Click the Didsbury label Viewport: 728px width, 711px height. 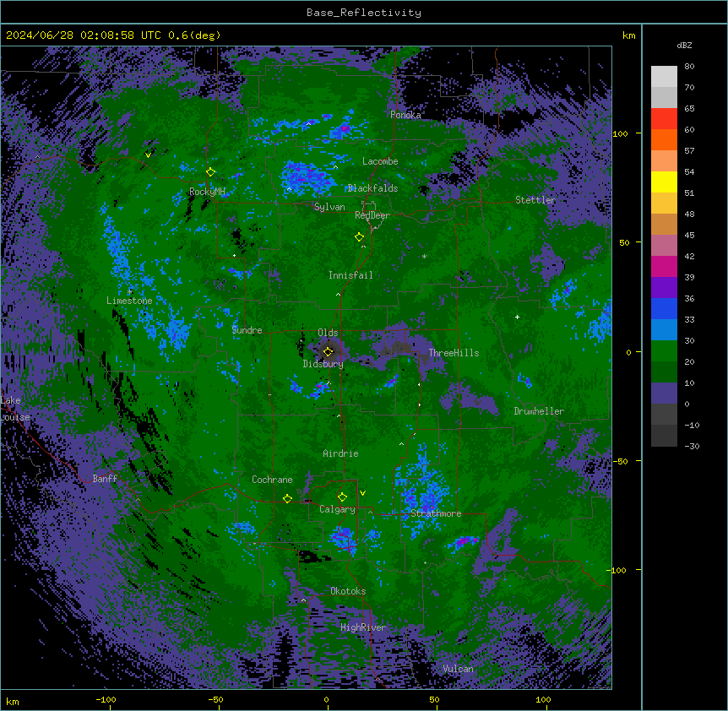point(323,364)
